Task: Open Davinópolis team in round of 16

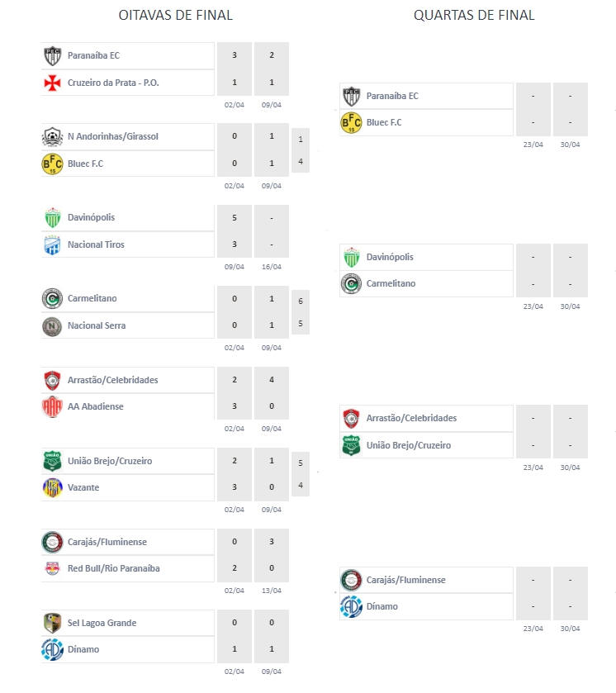Action: (x=91, y=217)
